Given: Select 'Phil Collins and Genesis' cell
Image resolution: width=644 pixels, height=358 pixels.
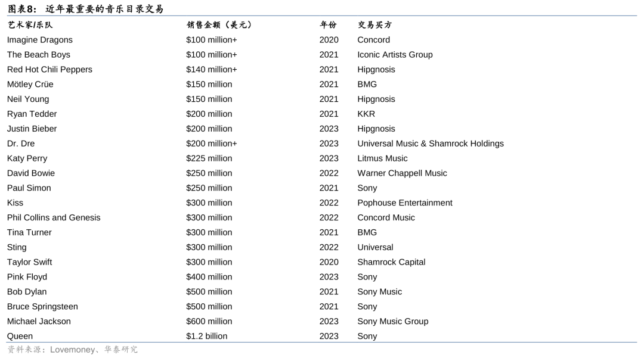Looking at the screenshot, I should [x=54, y=217].
